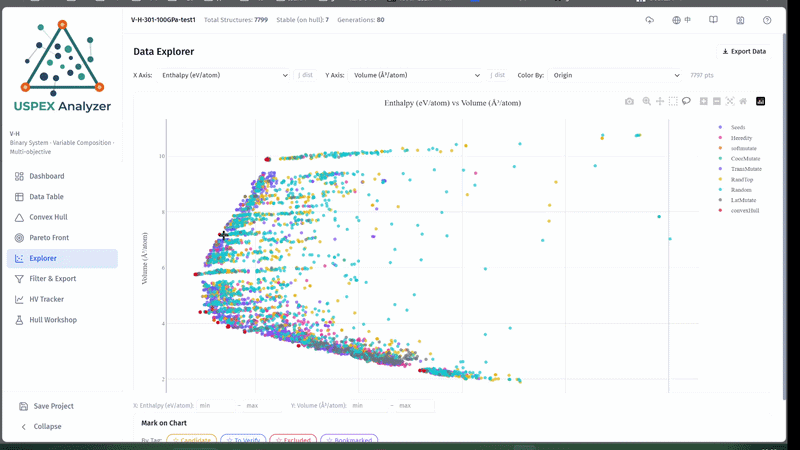The image size is (800, 450).
Task: Click the Generations 80 stat
Action: 361,20
